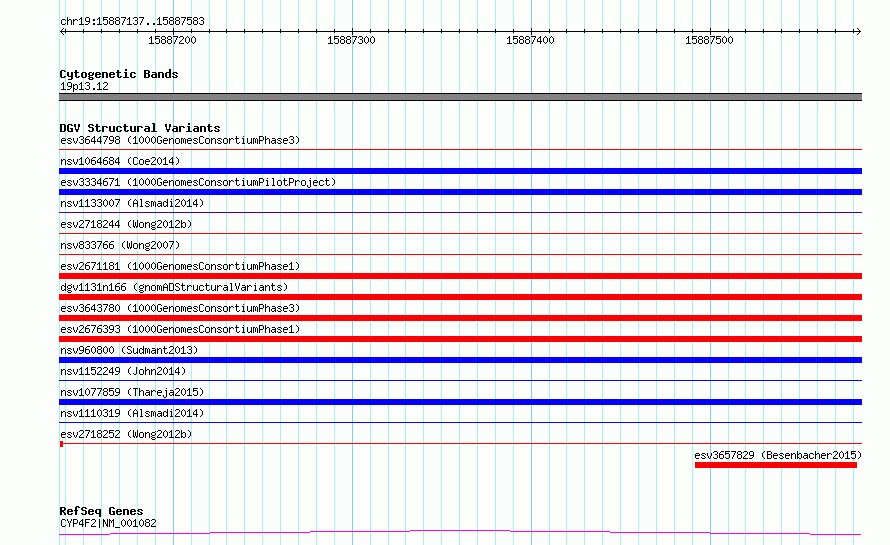890x545 pixels.
Task: Click ruler position label 15887200
Action: tap(172, 40)
